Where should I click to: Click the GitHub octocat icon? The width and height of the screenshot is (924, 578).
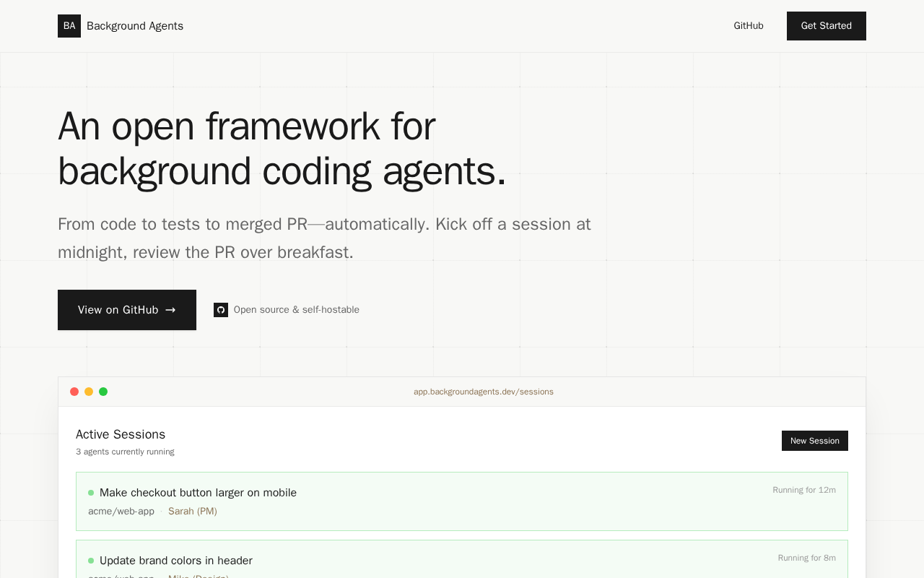coord(221,310)
